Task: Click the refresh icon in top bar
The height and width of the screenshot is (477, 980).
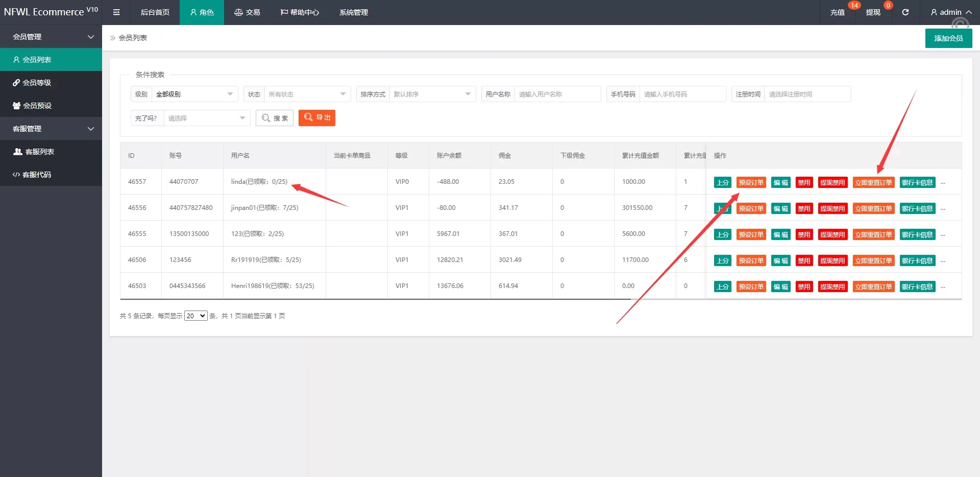Action: tap(905, 12)
